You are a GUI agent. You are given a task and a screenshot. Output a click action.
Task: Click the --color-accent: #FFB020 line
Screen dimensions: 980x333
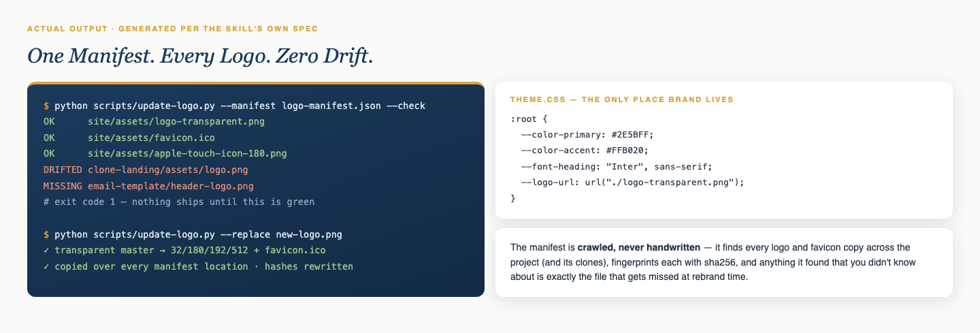584,150
